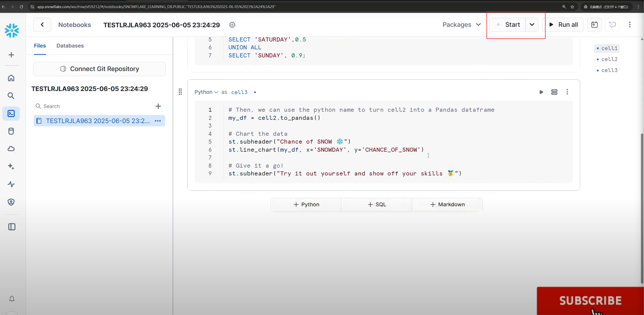Open Data (database) sidebar icon
This screenshot has width=644, height=315.
tap(11, 131)
